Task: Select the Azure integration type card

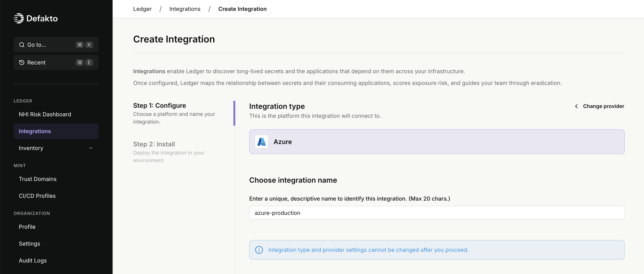Action: click(437, 142)
